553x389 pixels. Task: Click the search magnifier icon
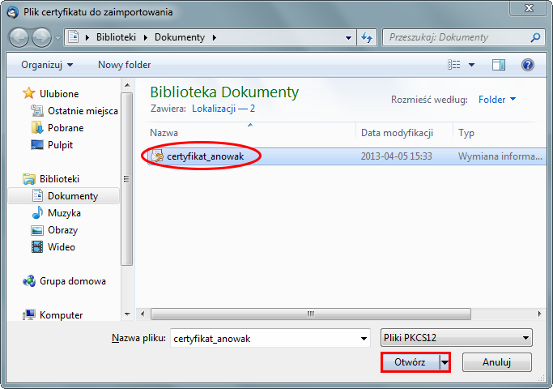point(535,37)
